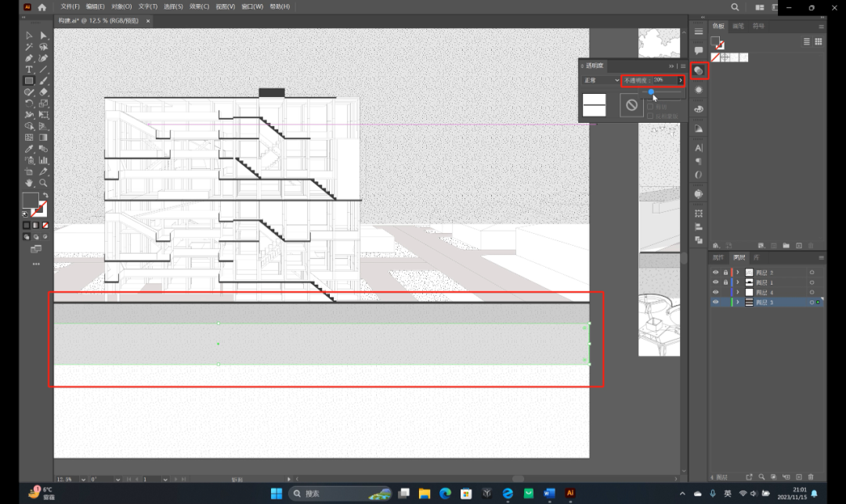Select the Gradient tool
This screenshot has width=846, height=504.
tap(44, 138)
